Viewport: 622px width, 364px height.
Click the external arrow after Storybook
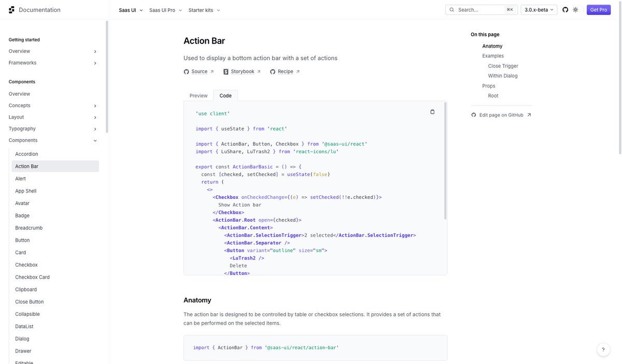click(x=259, y=71)
